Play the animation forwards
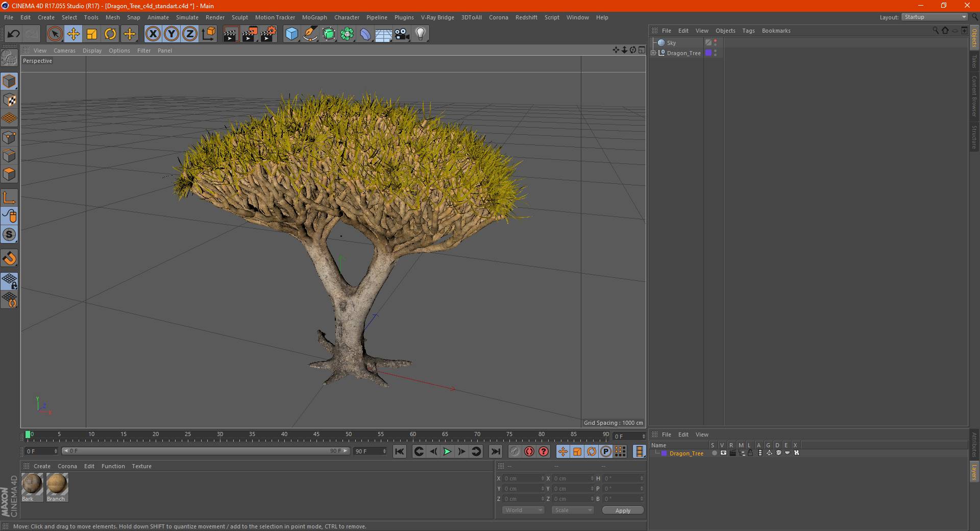Viewport: 980px width, 531px height. tap(447, 451)
